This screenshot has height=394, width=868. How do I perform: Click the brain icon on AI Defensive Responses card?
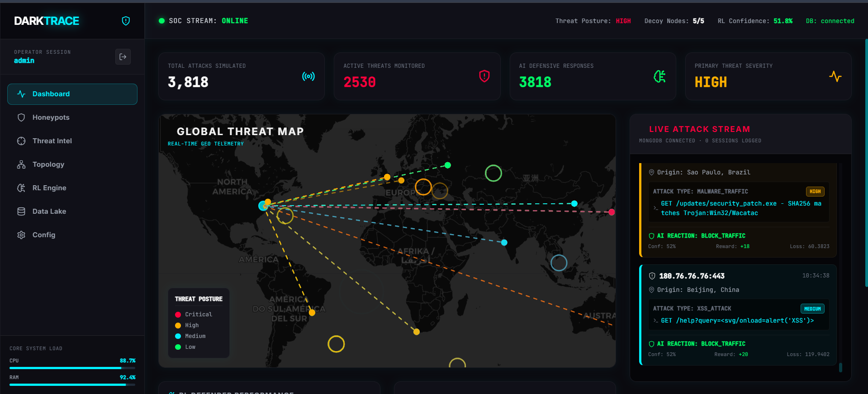659,76
